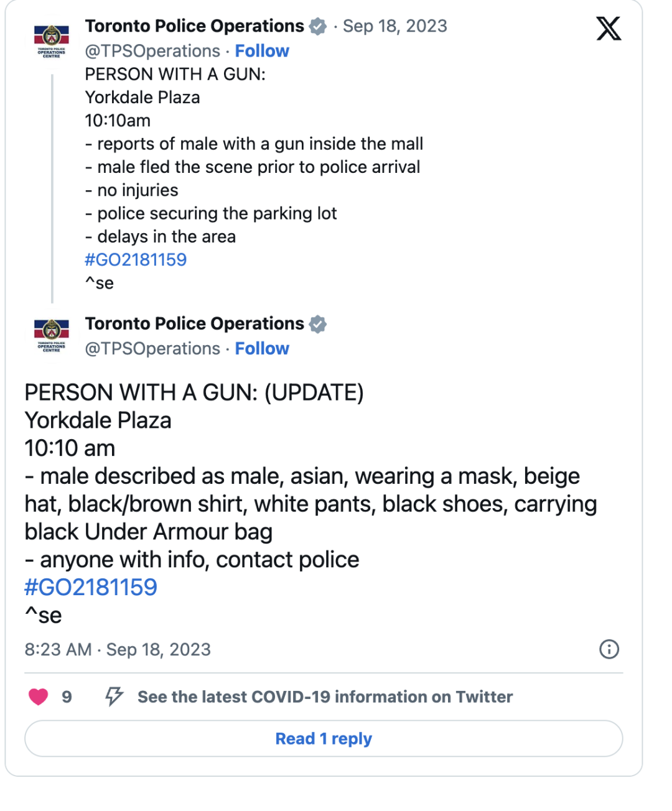The width and height of the screenshot is (672, 811).
Task: Click the heart like icon
Action: (39, 697)
